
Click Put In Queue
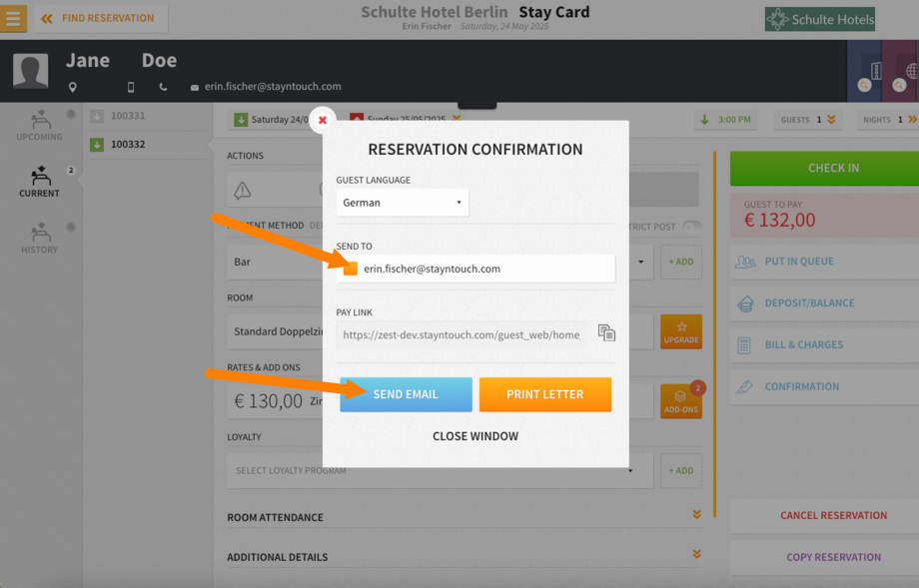click(x=824, y=262)
